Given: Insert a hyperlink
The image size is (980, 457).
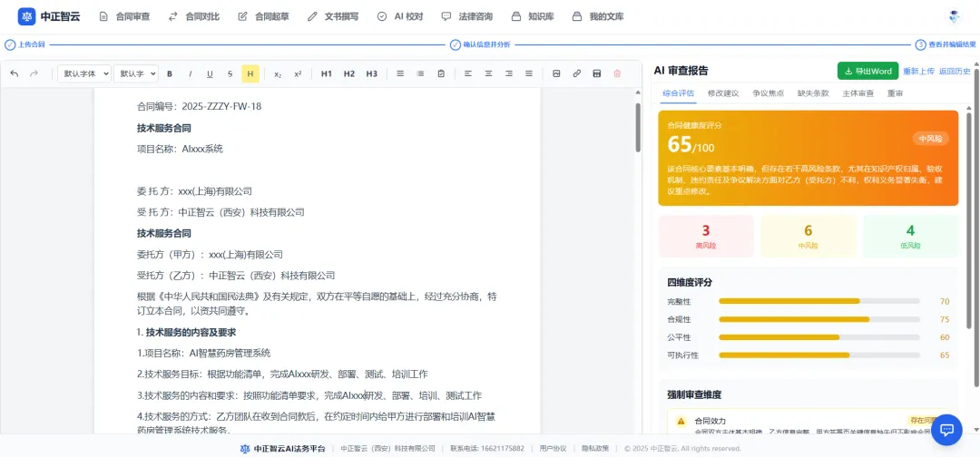Looking at the screenshot, I should click(x=577, y=73).
